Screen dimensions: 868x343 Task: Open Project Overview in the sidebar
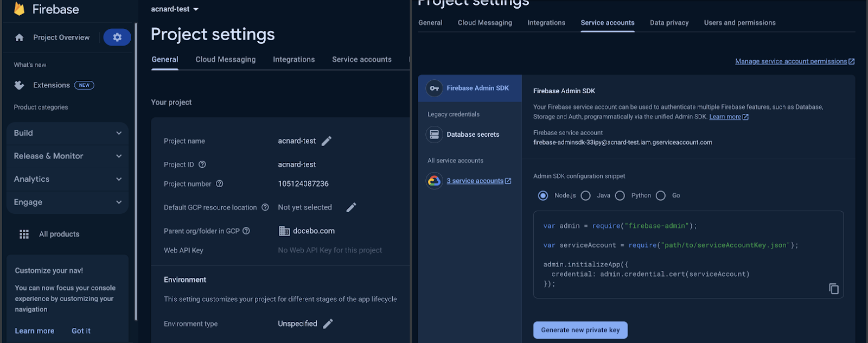coord(61,37)
